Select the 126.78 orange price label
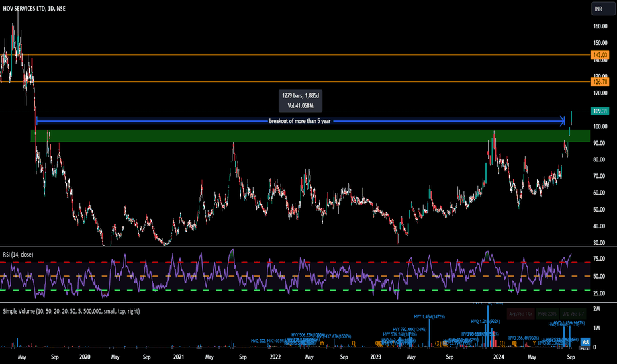Viewport: 617px width, 364px height. click(600, 82)
